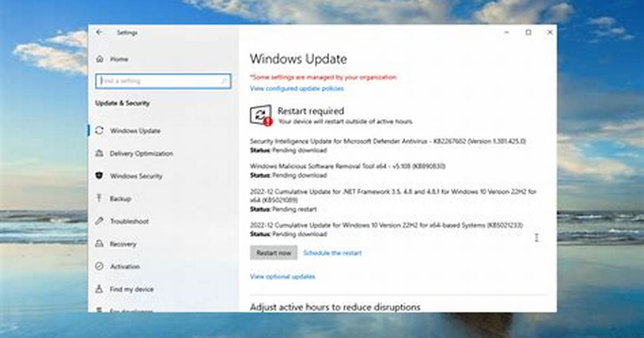Focus the Find a setting search box

click(164, 81)
